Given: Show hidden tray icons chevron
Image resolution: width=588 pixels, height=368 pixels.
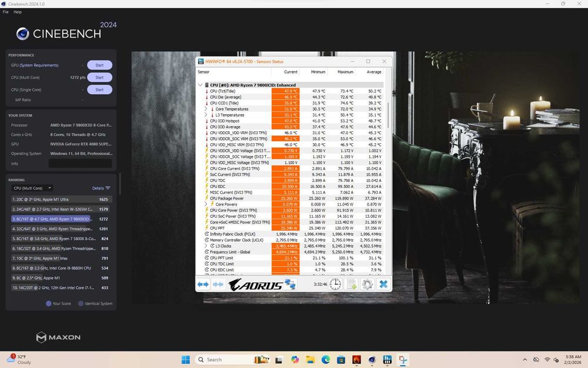Looking at the screenshot, I should coord(524,360).
